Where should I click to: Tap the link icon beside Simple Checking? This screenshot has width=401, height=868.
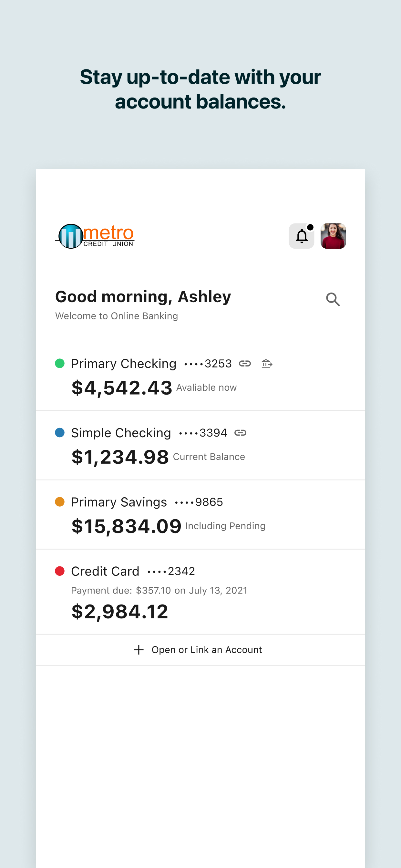pyautogui.click(x=240, y=433)
